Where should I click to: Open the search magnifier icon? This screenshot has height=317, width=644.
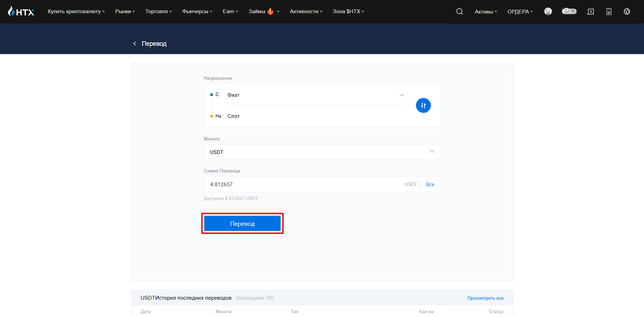click(460, 11)
